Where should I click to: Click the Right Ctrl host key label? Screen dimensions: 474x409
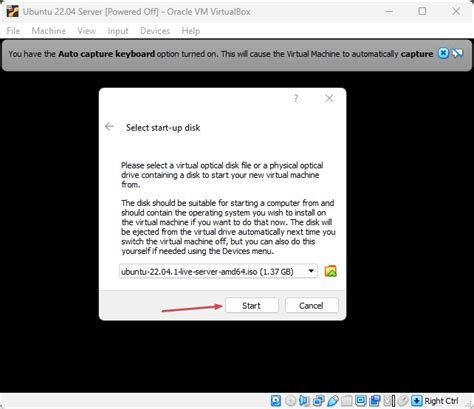point(441,401)
